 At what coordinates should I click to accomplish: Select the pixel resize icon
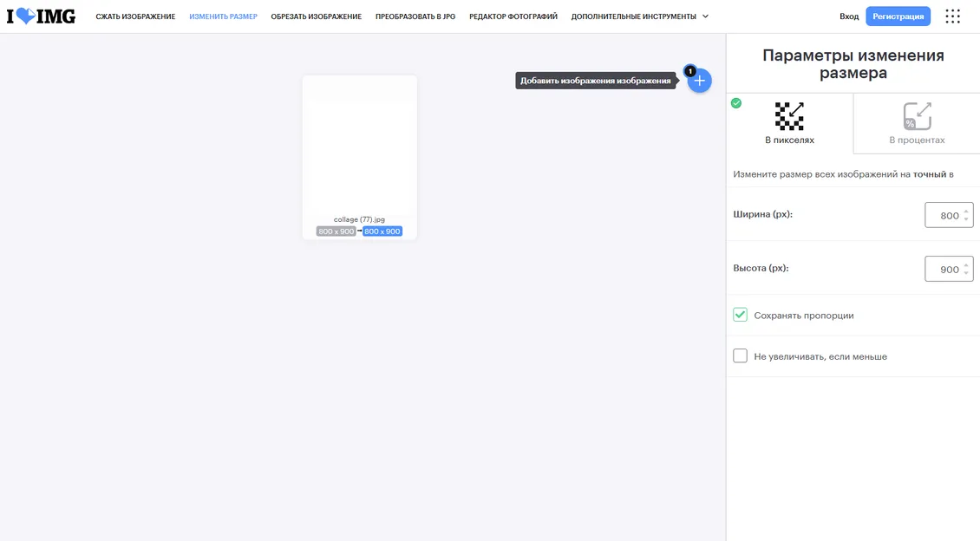pos(789,116)
